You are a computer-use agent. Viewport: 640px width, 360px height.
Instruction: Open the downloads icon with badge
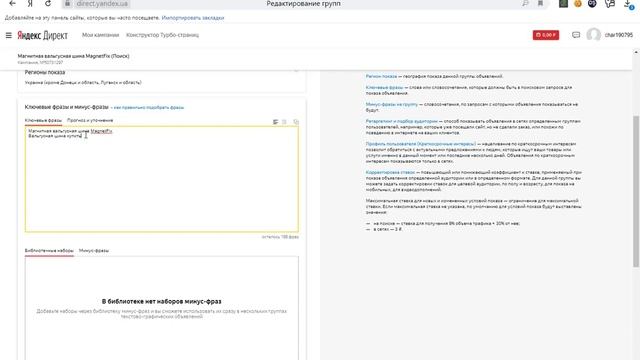tap(628, 4)
